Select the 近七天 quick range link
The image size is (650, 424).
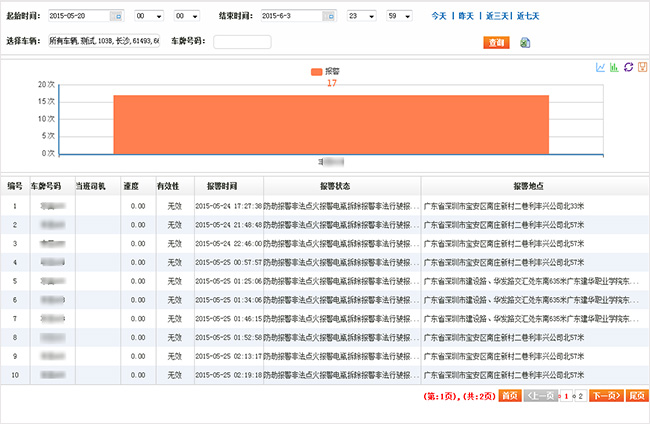coord(528,16)
